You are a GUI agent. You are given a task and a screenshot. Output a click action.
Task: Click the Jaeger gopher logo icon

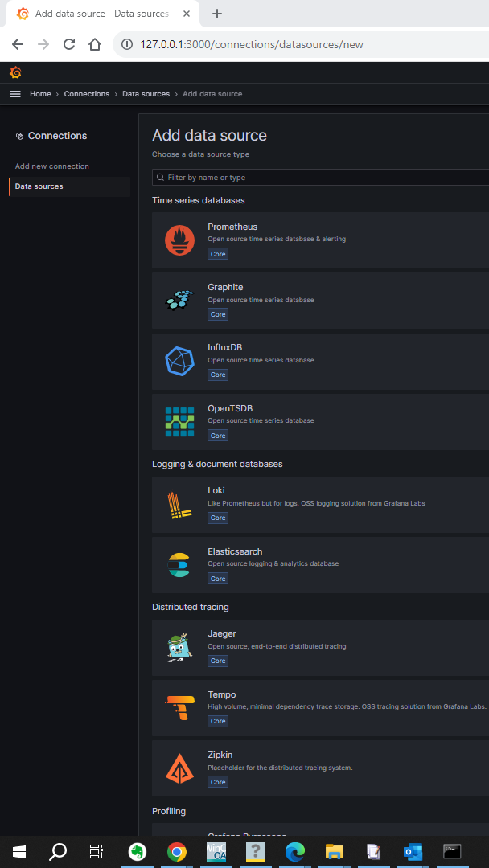pyautogui.click(x=179, y=647)
